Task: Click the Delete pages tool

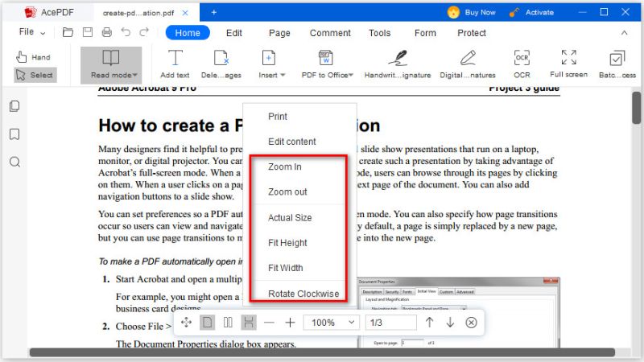Action: coord(221,64)
